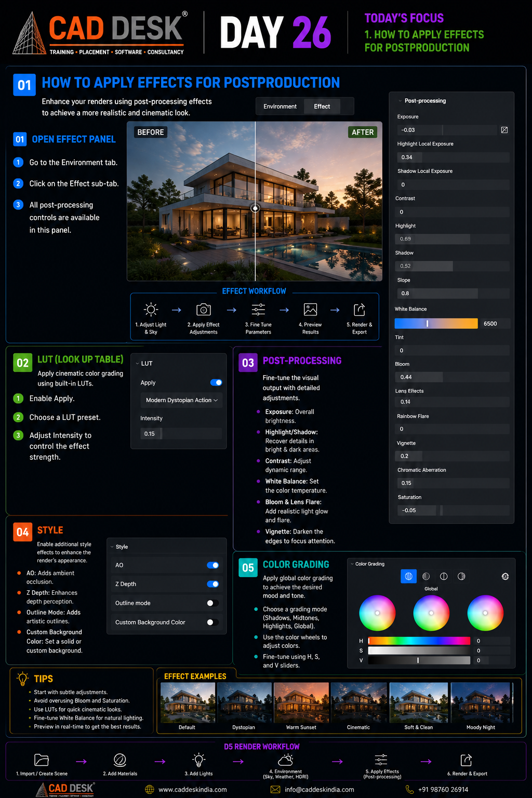Click the CAD Desk pyramid logo at top

pyautogui.click(x=29, y=33)
